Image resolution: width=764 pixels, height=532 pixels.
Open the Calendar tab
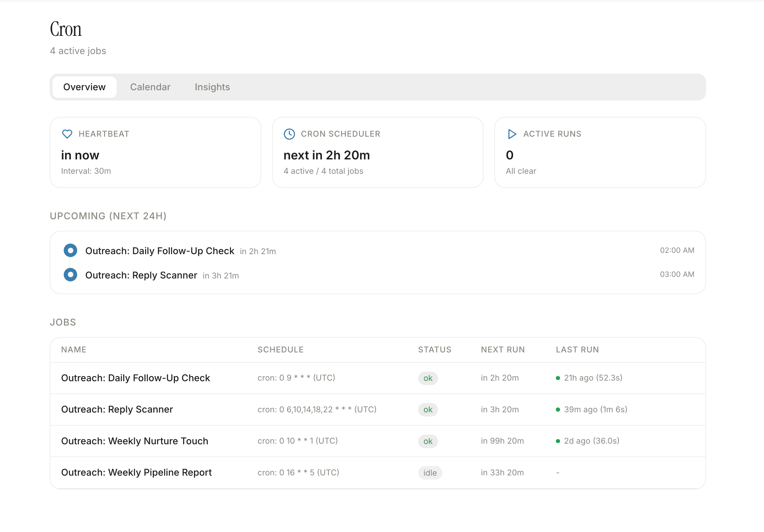150,87
